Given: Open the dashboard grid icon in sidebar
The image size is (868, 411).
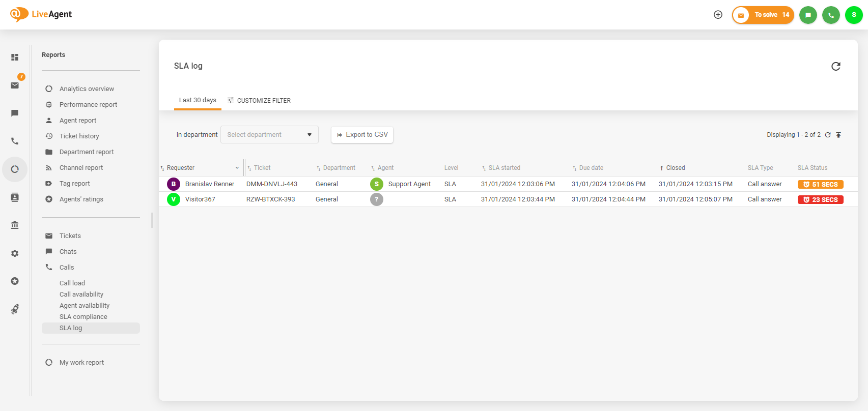Looking at the screenshot, I should (x=15, y=57).
